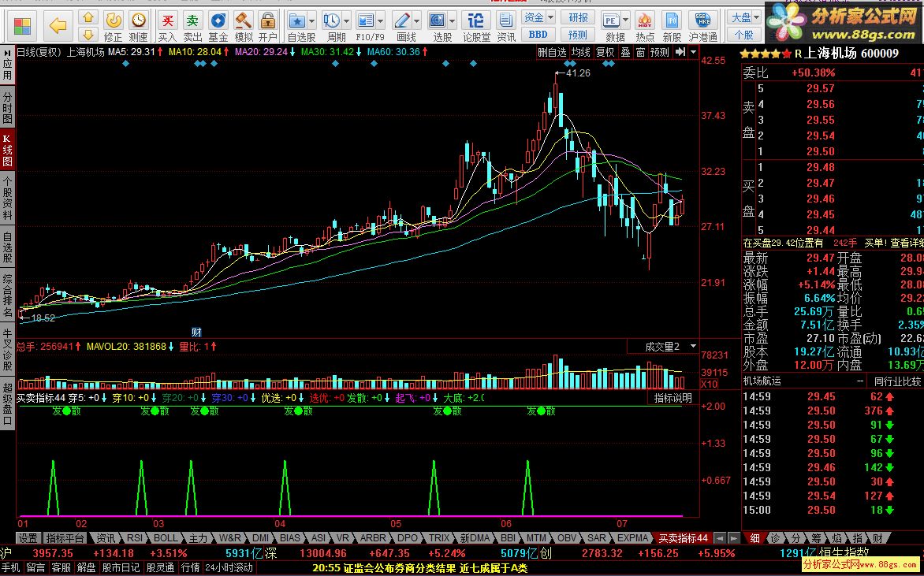This screenshot has width=924, height=576.
Task: Click the 同行业比较 industry comparison link
Action: pyautogui.click(x=898, y=381)
